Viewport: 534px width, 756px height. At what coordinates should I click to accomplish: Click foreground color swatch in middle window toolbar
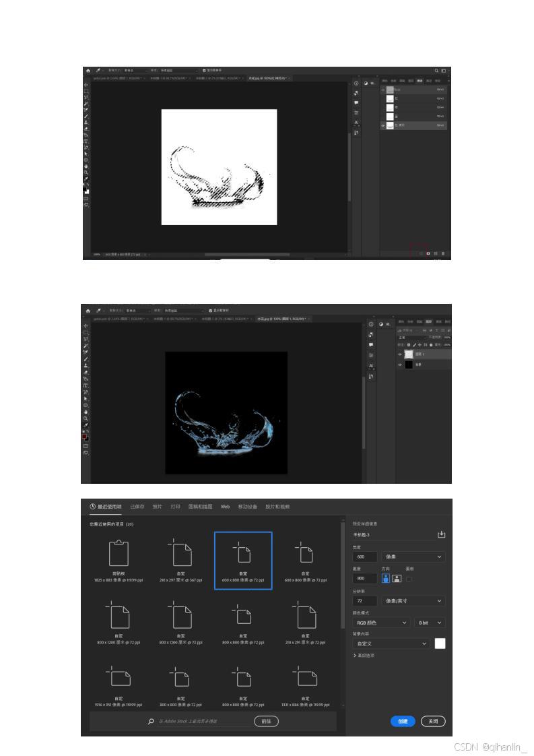[x=84, y=437]
